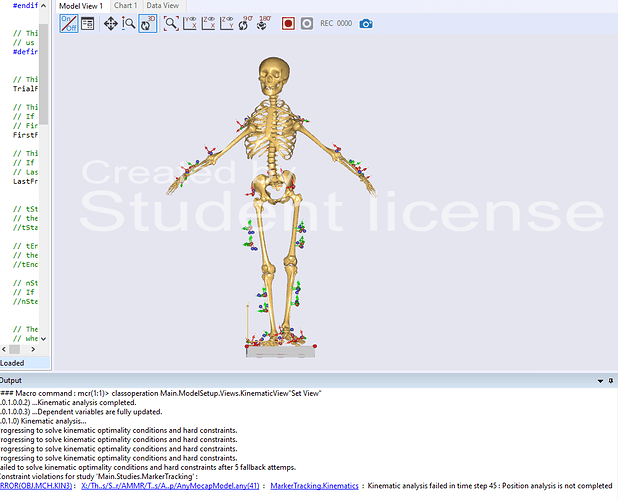Select the Pan tool
This screenshot has height=500, width=618.
tap(110, 24)
